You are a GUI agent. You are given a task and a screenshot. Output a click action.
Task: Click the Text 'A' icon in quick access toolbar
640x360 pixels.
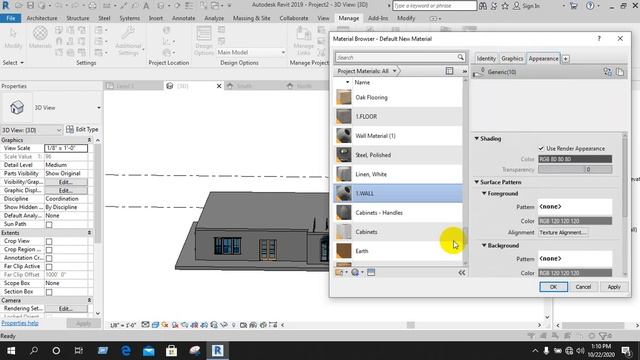tap(146, 6)
